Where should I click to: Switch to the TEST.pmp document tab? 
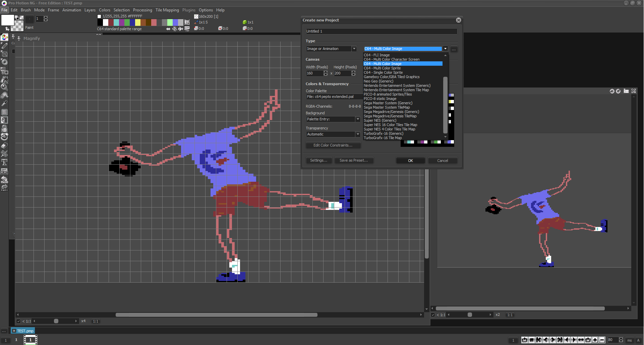(x=23, y=331)
